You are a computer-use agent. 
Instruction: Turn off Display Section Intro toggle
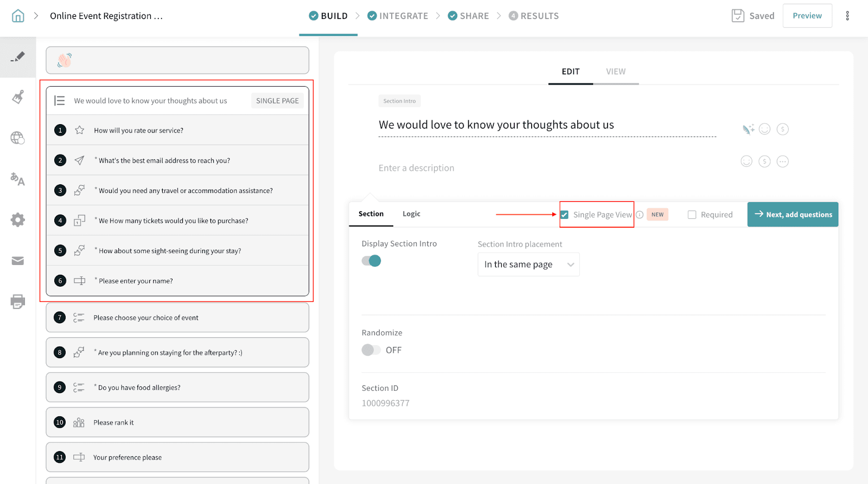[x=372, y=261]
